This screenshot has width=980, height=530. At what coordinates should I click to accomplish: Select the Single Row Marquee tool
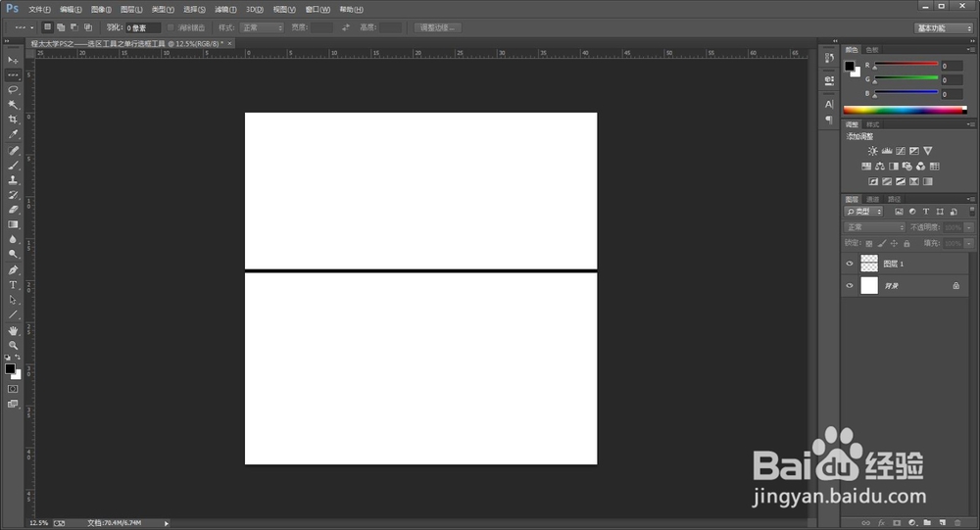tap(13, 75)
